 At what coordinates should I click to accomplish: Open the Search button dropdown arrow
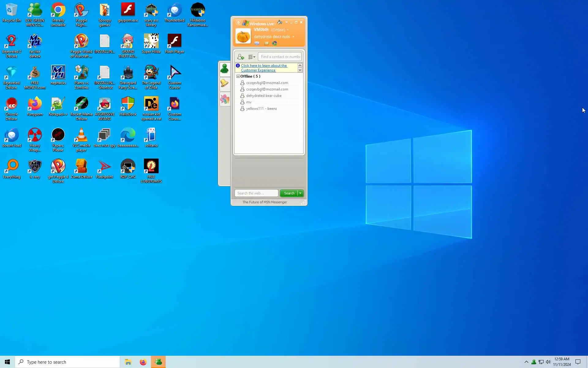pyautogui.click(x=300, y=193)
